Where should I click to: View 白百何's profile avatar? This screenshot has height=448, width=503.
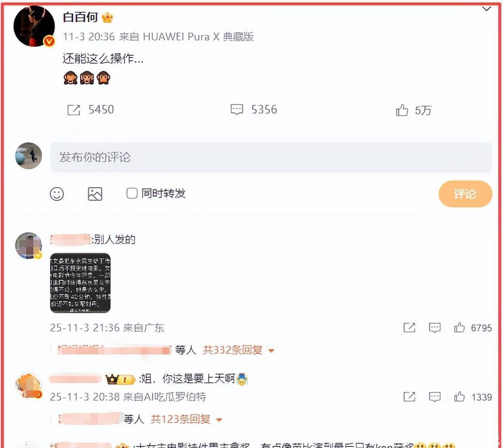click(34, 26)
